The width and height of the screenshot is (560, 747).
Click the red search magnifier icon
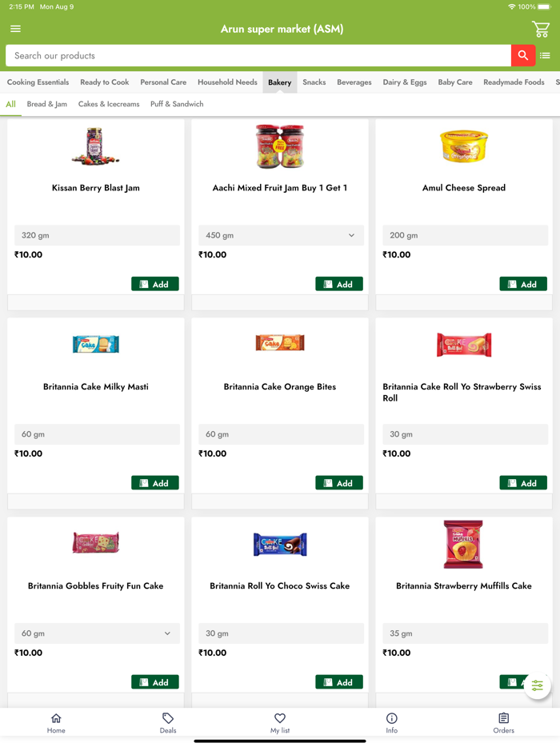[x=522, y=56]
